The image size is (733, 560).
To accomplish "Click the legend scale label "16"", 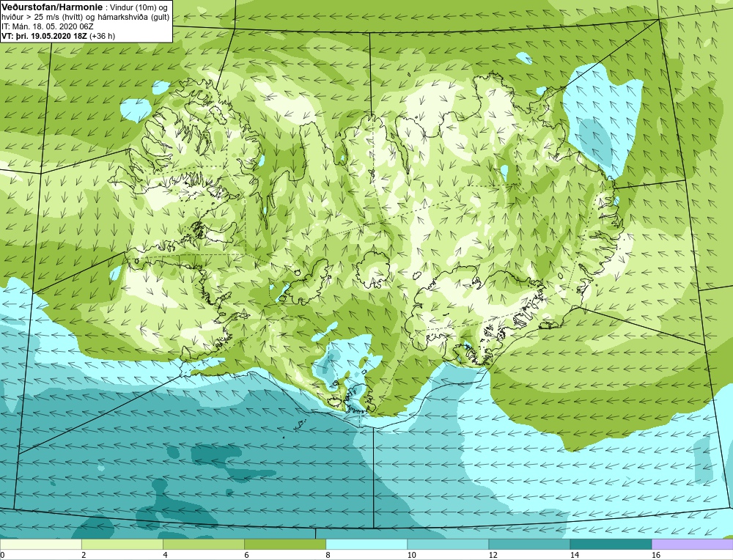I will click(656, 555).
